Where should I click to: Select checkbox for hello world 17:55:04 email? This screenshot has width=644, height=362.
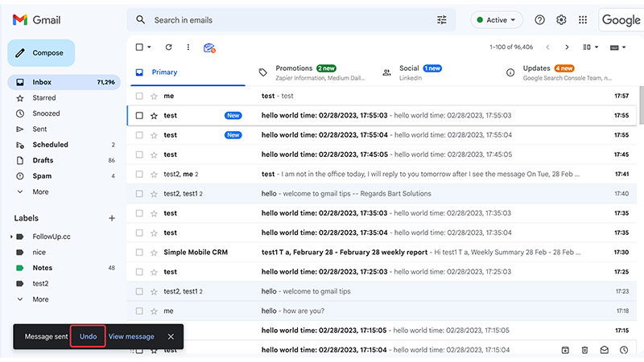(139, 135)
